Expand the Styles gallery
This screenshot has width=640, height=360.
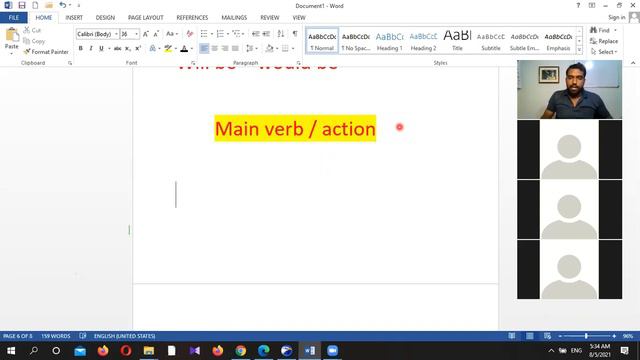(579, 50)
